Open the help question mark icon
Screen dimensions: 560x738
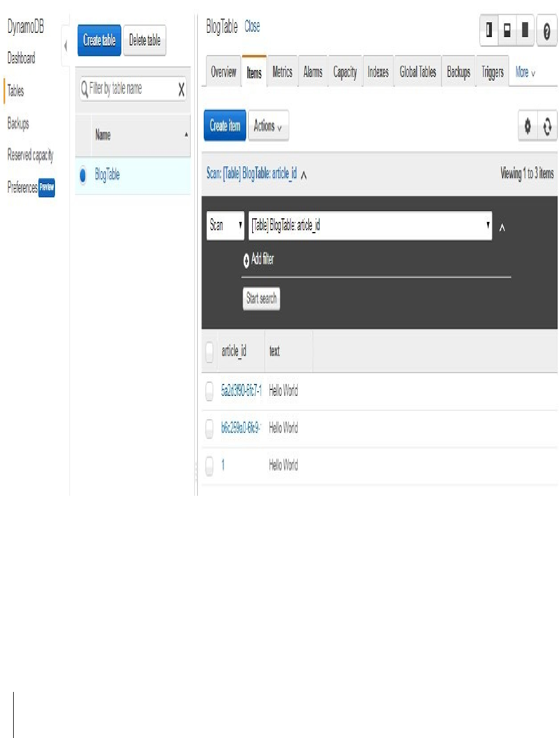[546, 32]
